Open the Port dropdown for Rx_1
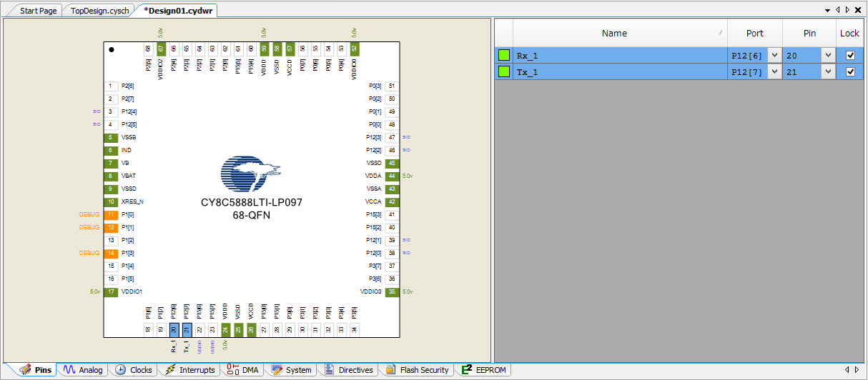This screenshot has width=868, height=380. tap(774, 55)
